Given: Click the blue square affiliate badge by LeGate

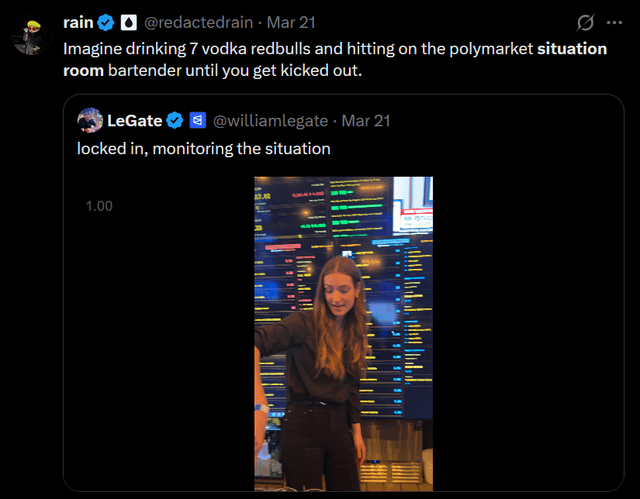Looking at the screenshot, I should pyautogui.click(x=197, y=120).
